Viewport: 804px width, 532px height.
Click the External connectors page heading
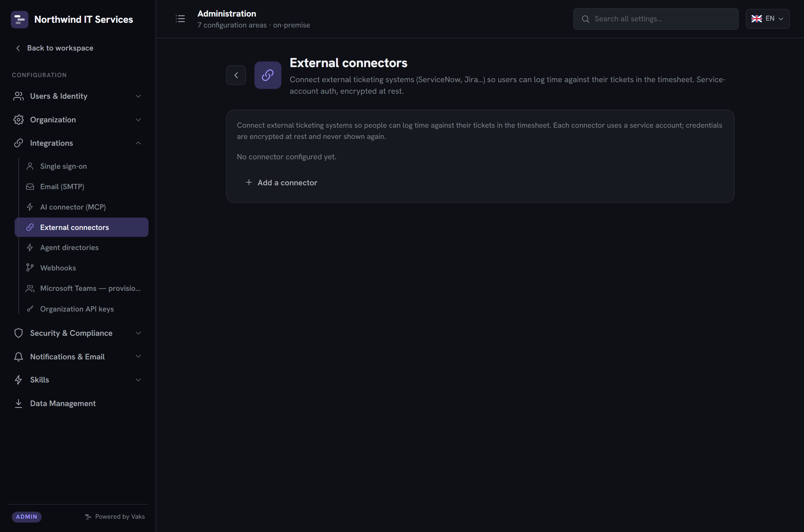coord(348,63)
